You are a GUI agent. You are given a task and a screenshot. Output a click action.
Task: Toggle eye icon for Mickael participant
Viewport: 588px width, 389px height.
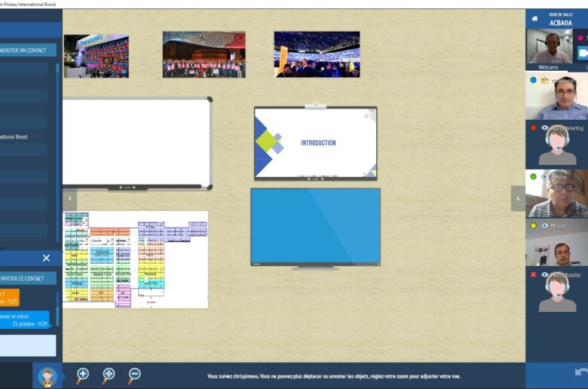tap(544, 225)
